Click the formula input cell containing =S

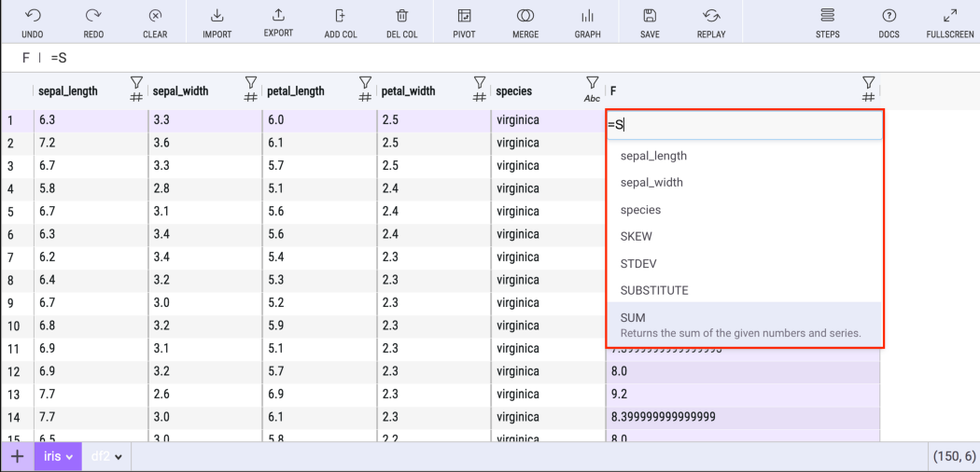pos(743,124)
